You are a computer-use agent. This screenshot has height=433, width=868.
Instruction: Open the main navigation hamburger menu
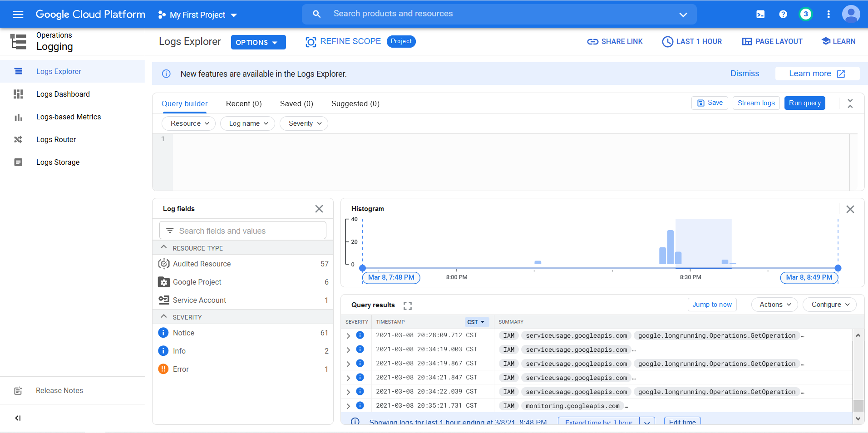[x=18, y=15]
